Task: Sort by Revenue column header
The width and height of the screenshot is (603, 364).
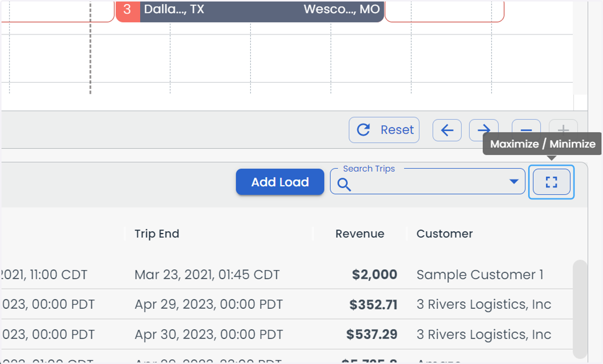Action: (360, 233)
